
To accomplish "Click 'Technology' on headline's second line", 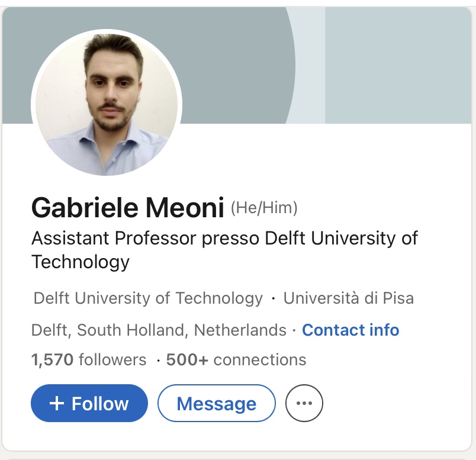I will point(80,261).
